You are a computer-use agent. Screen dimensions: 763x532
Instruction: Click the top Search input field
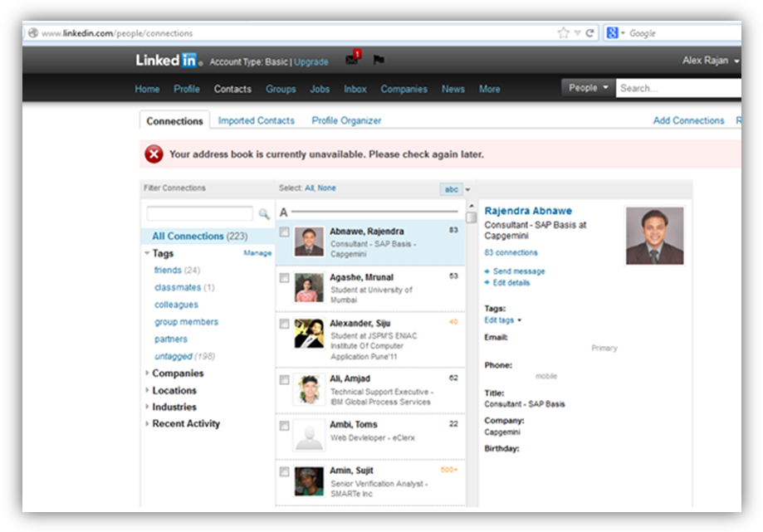click(678, 88)
